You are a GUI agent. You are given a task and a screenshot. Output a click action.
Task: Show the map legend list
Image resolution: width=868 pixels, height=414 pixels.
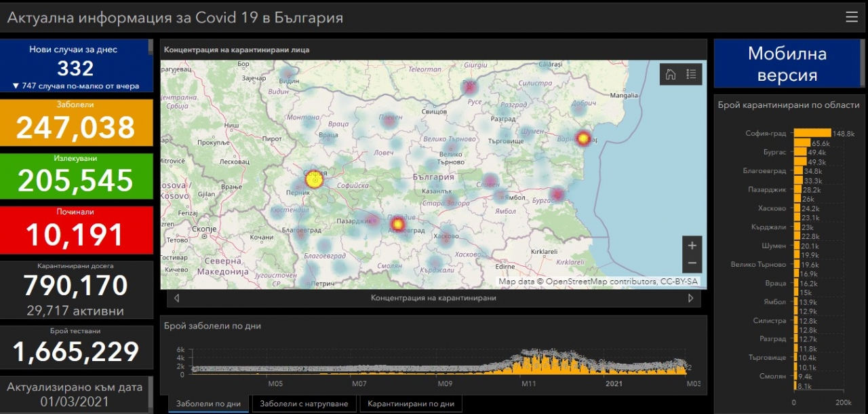[x=691, y=75]
